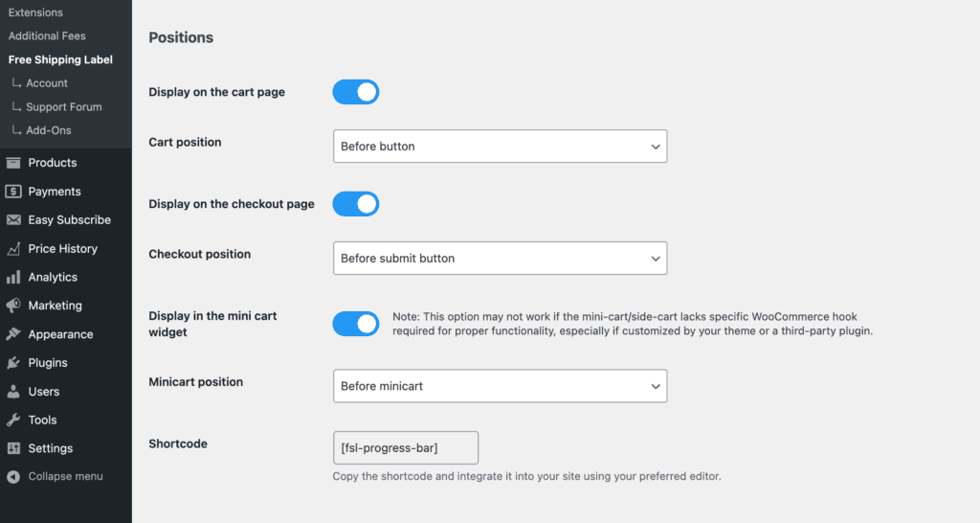Screen dimensions: 980x523
Task: Go to the Support Forum submenu
Action: point(63,107)
